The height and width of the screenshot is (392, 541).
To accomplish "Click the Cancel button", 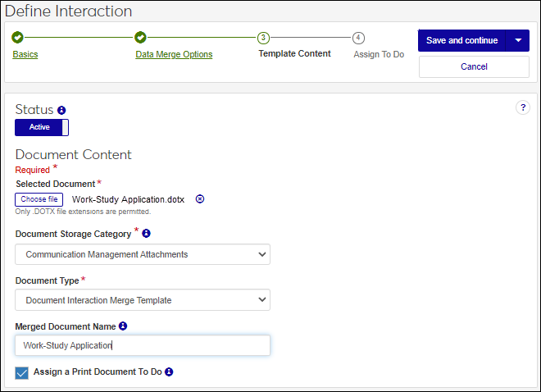I will click(x=474, y=66).
